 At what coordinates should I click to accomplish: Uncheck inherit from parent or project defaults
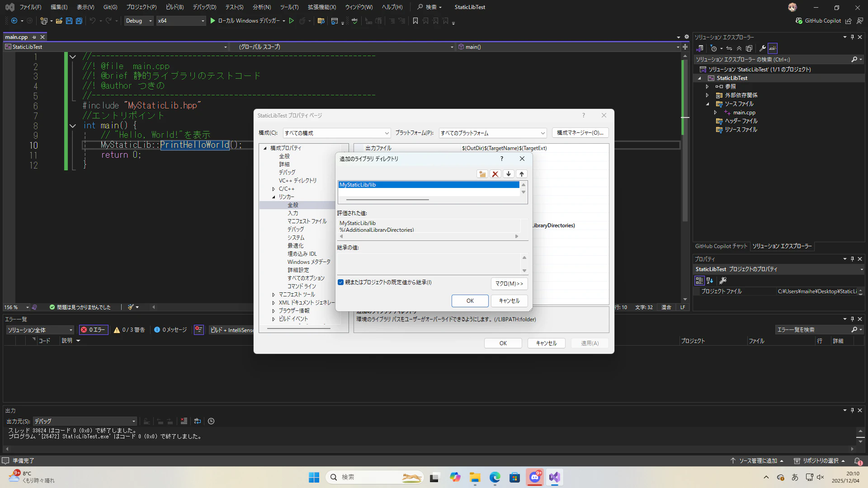pos(341,282)
